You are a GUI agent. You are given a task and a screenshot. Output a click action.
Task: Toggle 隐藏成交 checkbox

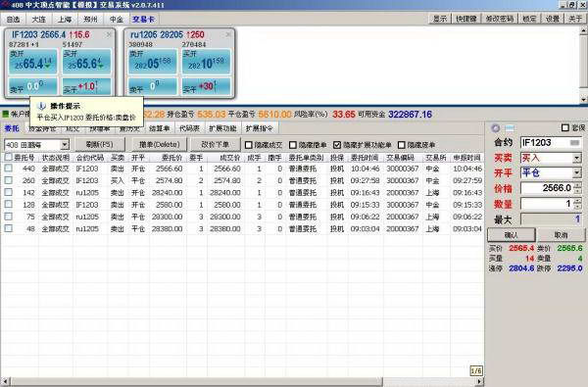click(248, 145)
